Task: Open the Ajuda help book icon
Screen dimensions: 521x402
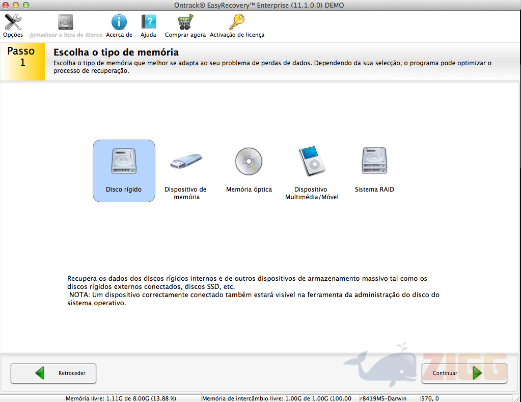Action: (x=148, y=22)
